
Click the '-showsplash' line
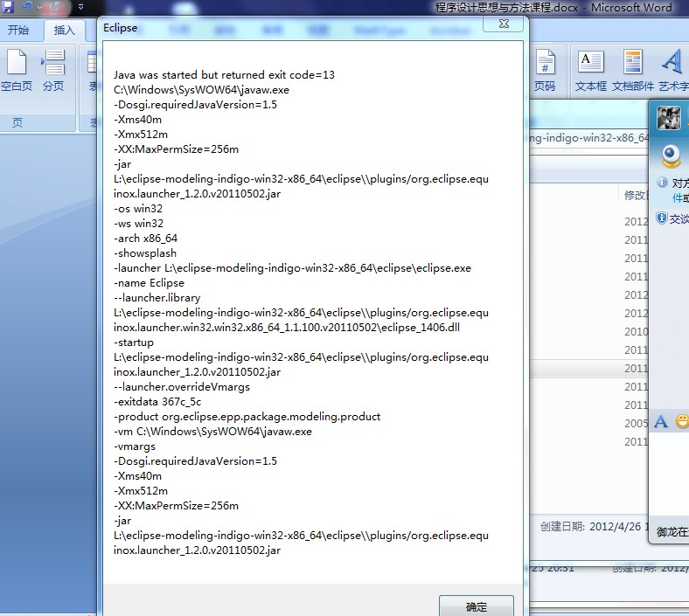pos(145,253)
